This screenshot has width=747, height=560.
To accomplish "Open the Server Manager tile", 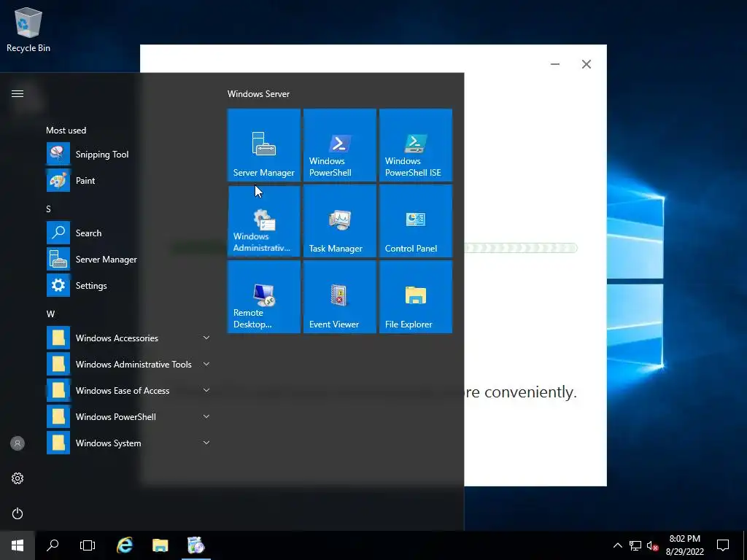I will 264,145.
